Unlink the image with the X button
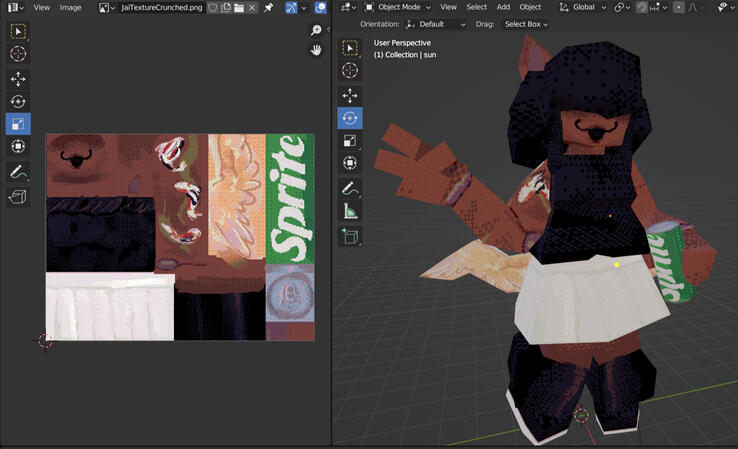 pos(252,8)
